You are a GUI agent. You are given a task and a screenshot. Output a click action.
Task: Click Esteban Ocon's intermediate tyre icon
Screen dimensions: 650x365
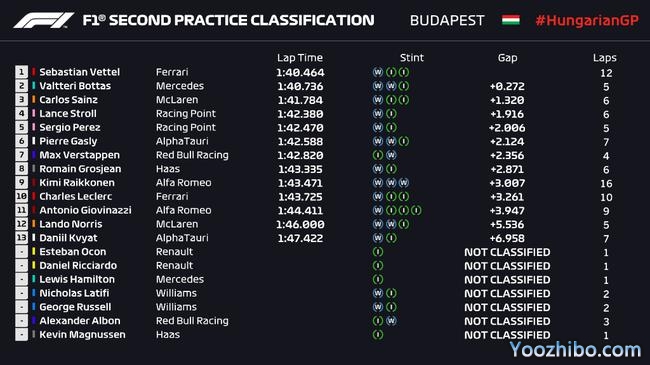coord(378,252)
